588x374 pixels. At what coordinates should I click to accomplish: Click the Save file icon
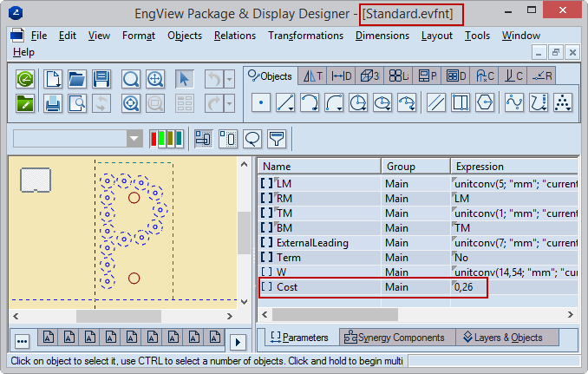[101, 80]
